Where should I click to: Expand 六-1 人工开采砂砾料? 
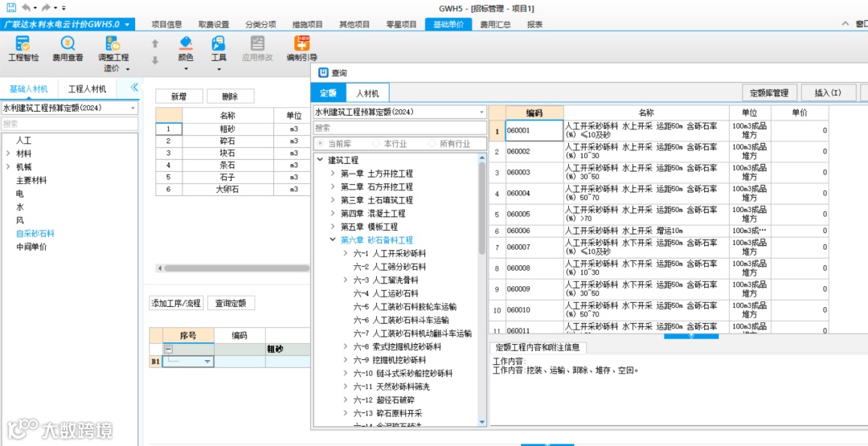[346, 253]
